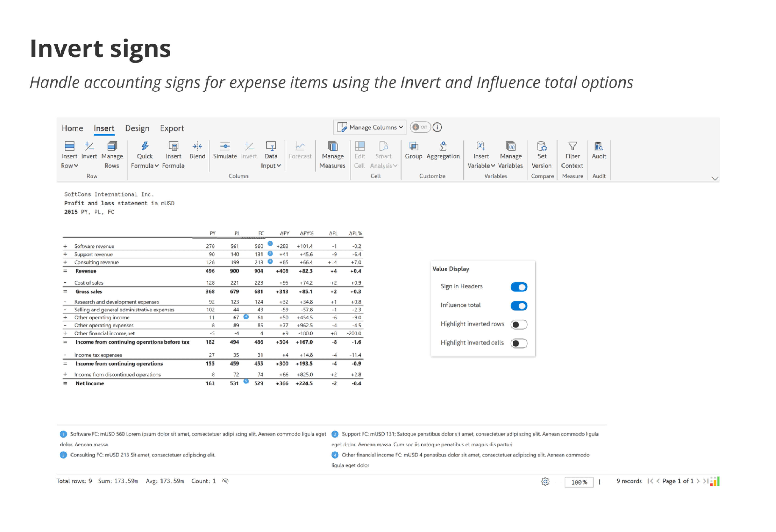
Task: Click Set Version icon
Action: coord(542,146)
